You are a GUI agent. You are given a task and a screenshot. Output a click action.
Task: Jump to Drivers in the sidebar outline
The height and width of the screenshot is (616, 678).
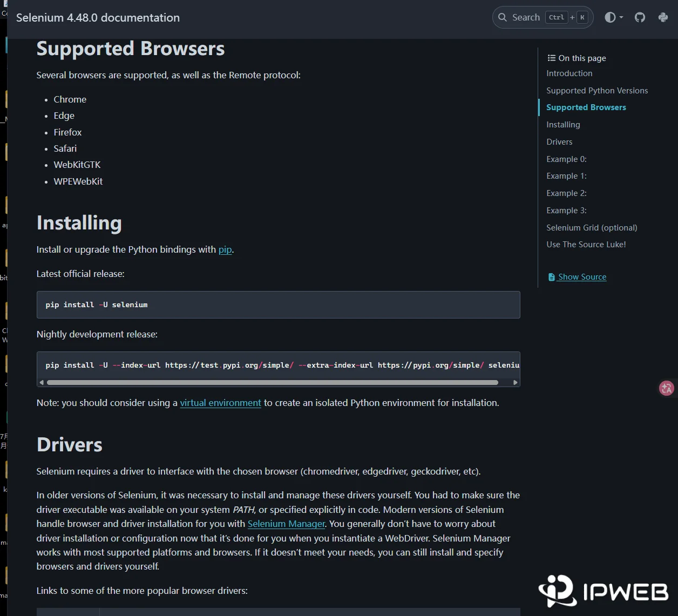click(559, 142)
